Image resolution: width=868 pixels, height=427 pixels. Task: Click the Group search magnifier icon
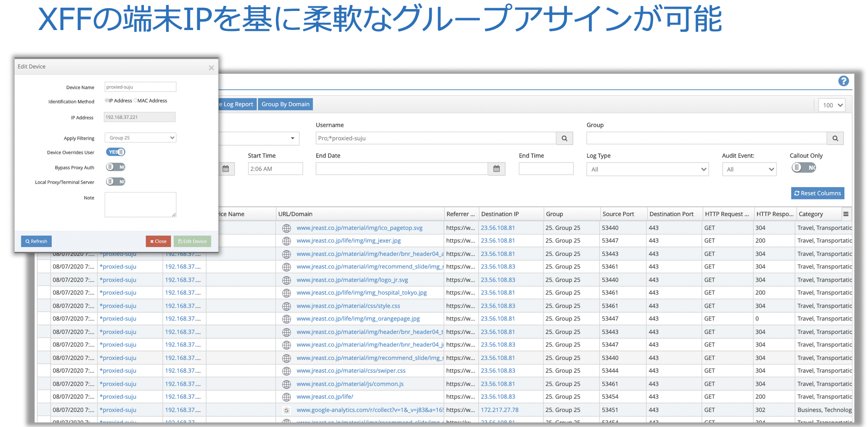(x=835, y=138)
